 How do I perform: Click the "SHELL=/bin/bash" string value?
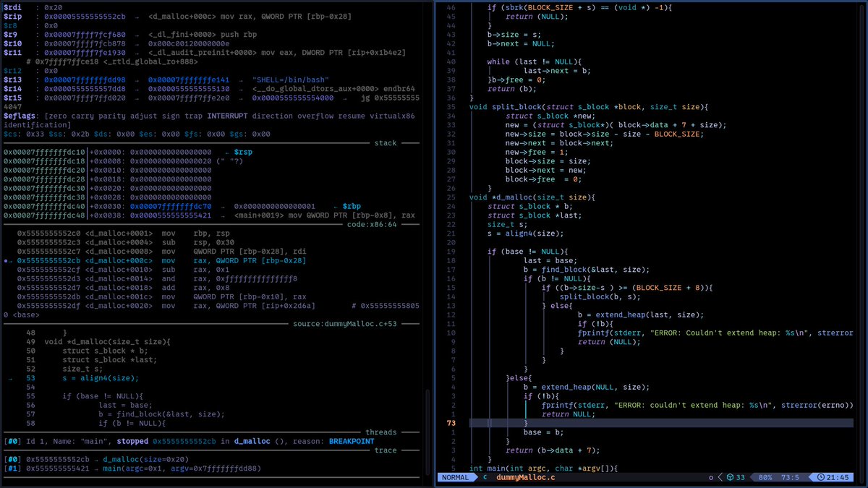click(289, 80)
